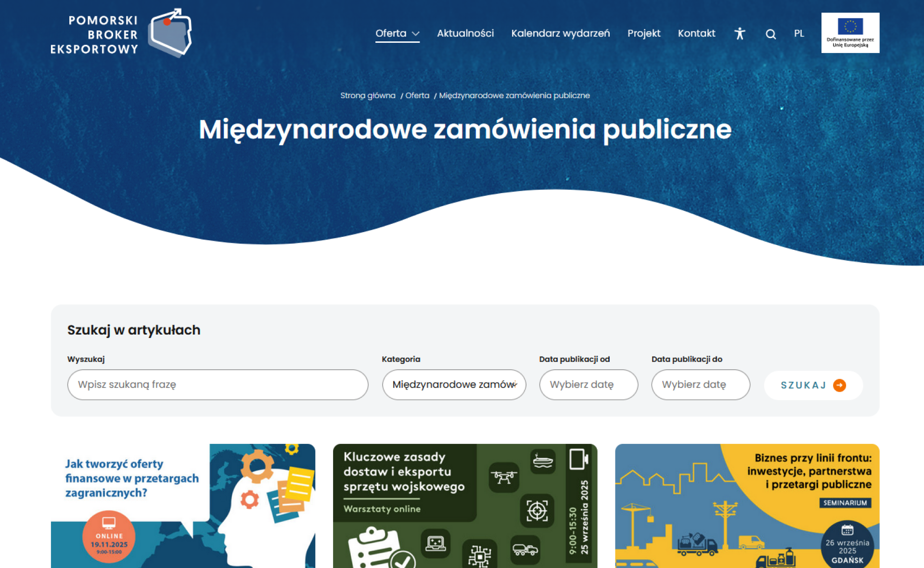
Task: Go to Kalendarz wydarzeń
Action: coord(560,34)
